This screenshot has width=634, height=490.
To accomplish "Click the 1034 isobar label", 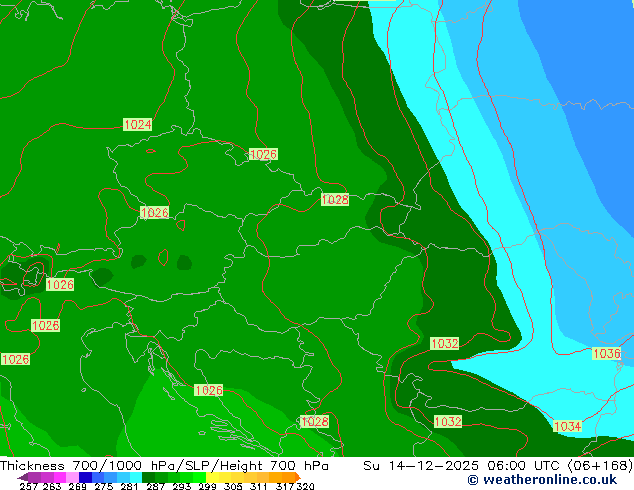I will tap(567, 426).
